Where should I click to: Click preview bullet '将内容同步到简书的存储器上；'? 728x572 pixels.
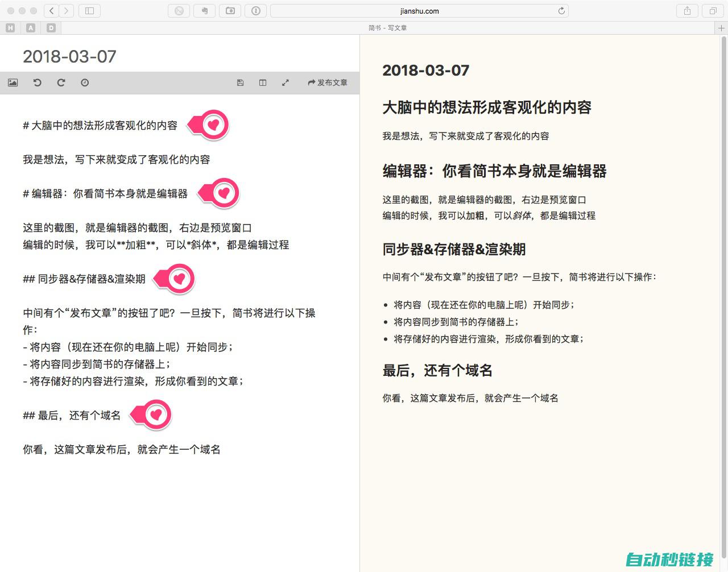point(456,322)
